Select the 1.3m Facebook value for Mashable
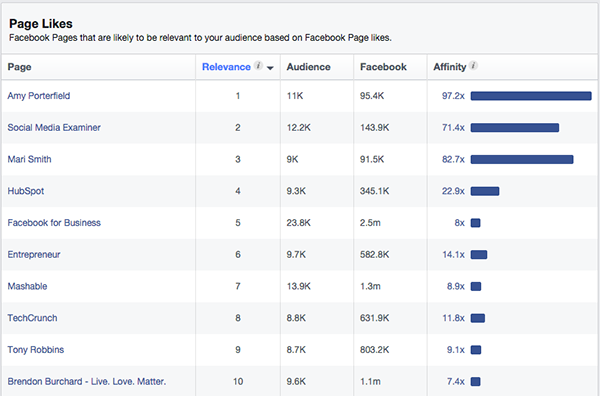The width and height of the screenshot is (600, 396). click(370, 286)
